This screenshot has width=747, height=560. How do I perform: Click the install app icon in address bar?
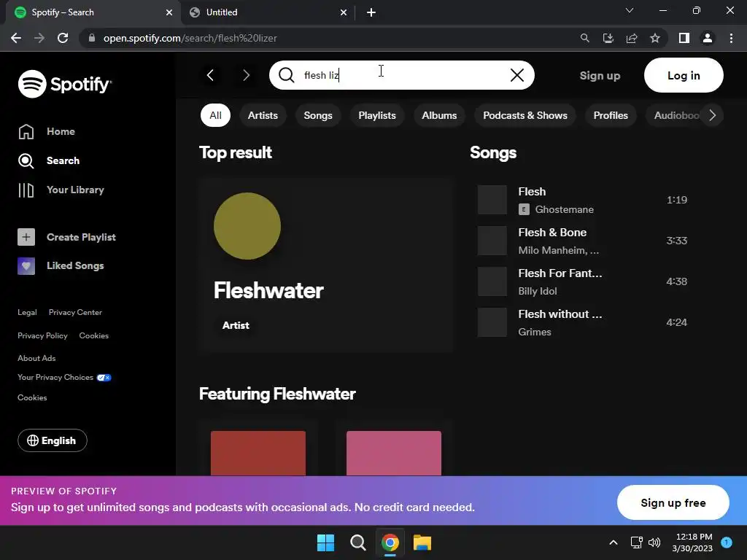pos(608,38)
